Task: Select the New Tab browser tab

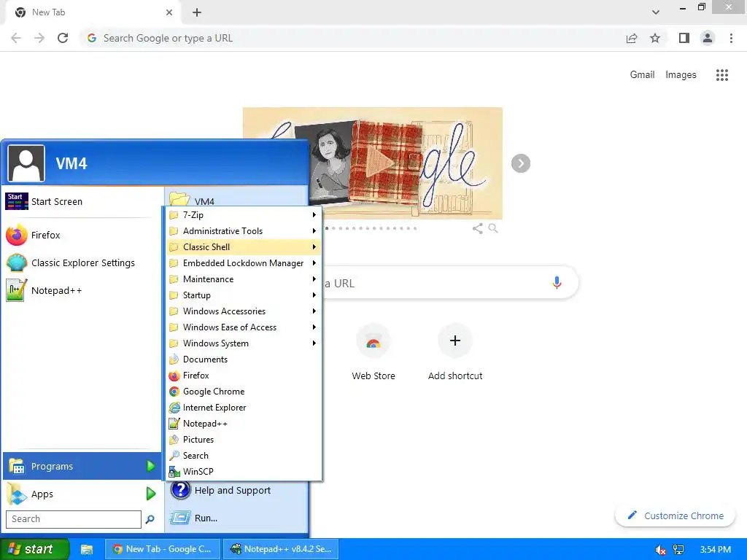Action: click(x=94, y=12)
